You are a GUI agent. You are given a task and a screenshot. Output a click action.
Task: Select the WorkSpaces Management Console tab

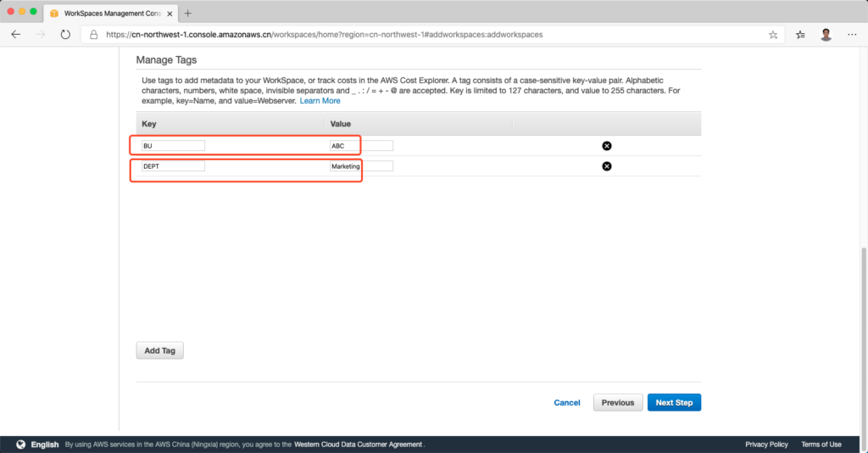tap(110, 13)
